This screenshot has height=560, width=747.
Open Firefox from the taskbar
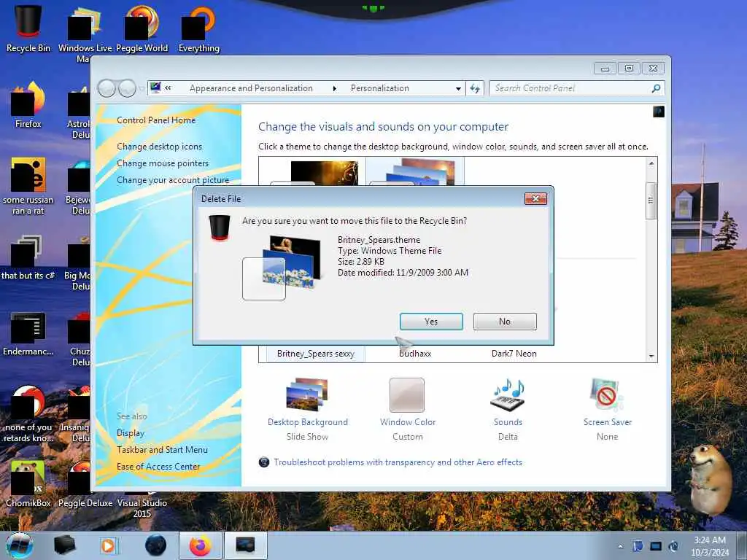pyautogui.click(x=201, y=545)
